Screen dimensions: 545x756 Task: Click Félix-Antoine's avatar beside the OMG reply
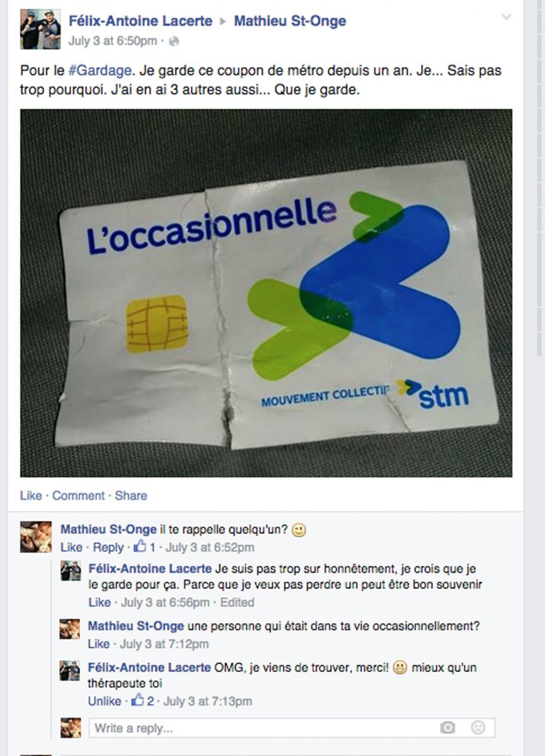(x=70, y=671)
